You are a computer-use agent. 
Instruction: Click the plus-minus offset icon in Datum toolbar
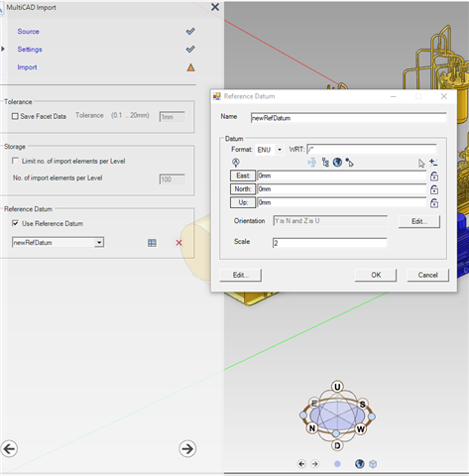(x=433, y=163)
